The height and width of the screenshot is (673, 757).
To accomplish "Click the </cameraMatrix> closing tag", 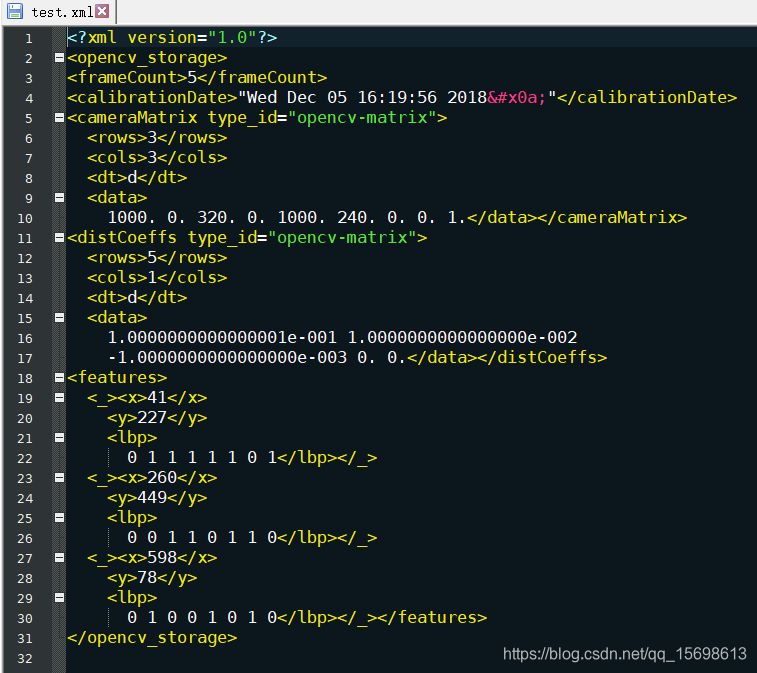I will click(x=612, y=218).
